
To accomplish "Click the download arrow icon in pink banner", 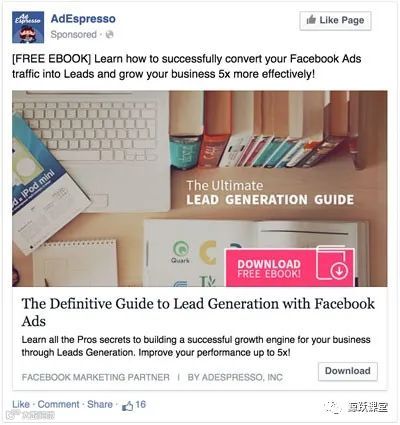I will click(339, 270).
